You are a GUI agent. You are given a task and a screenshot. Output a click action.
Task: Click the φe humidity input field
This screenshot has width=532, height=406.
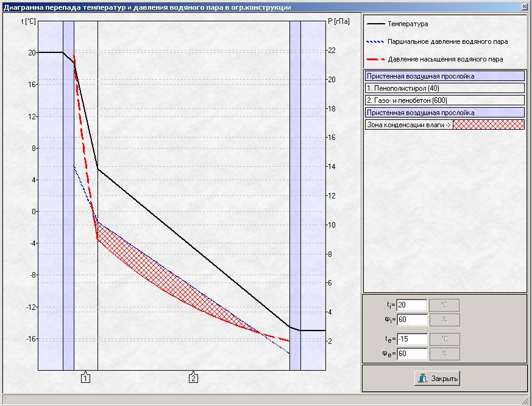pos(411,354)
